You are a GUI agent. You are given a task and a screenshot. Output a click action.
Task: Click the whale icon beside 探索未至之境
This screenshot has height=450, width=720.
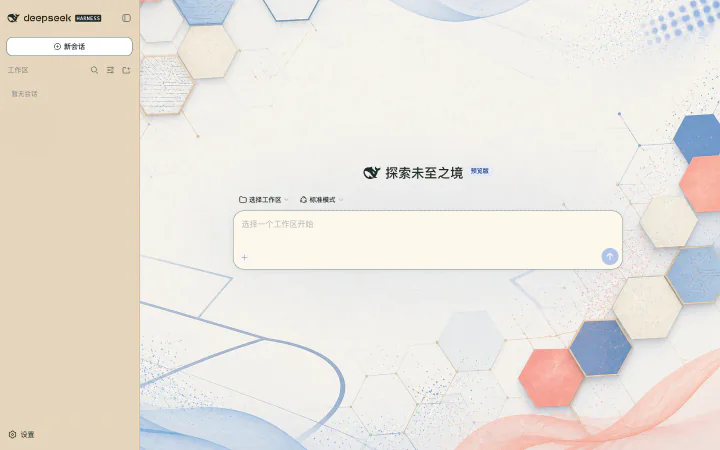(x=371, y=173)
